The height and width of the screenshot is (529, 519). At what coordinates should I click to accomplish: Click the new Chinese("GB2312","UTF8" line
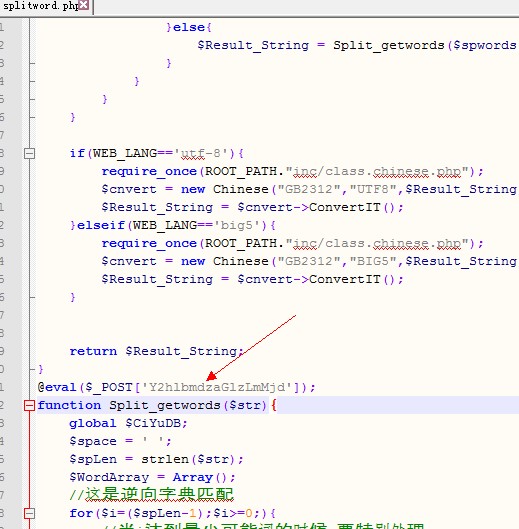click(309, 189)
